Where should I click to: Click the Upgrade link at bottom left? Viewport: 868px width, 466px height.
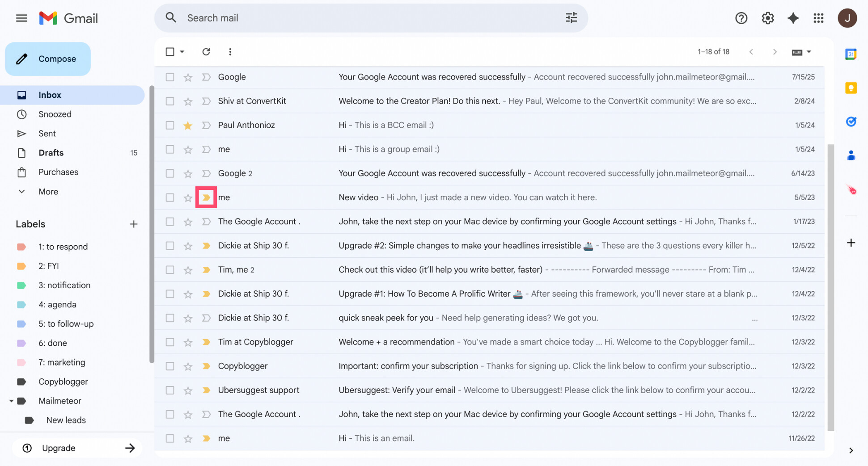click(x=59, y=448)
